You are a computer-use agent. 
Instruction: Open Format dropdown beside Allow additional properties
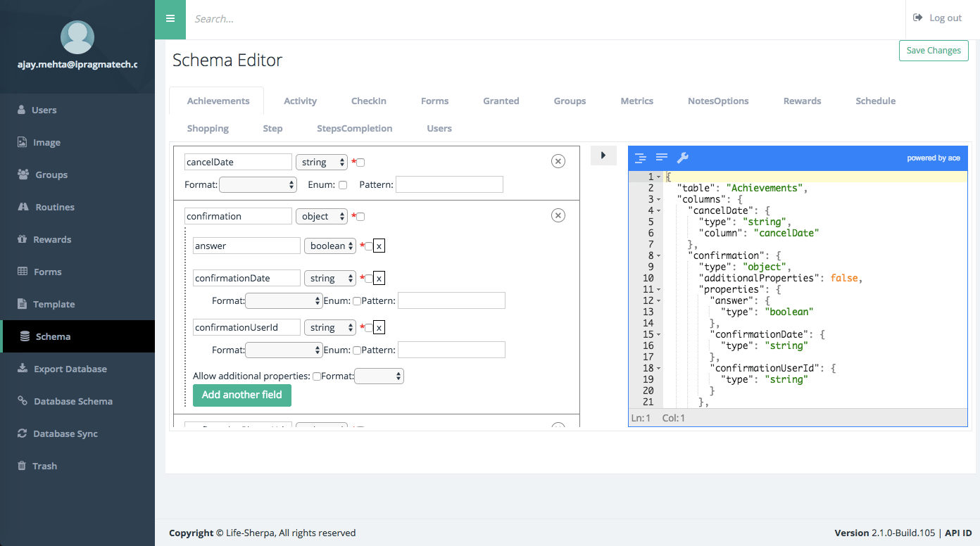tap(379, 376)
